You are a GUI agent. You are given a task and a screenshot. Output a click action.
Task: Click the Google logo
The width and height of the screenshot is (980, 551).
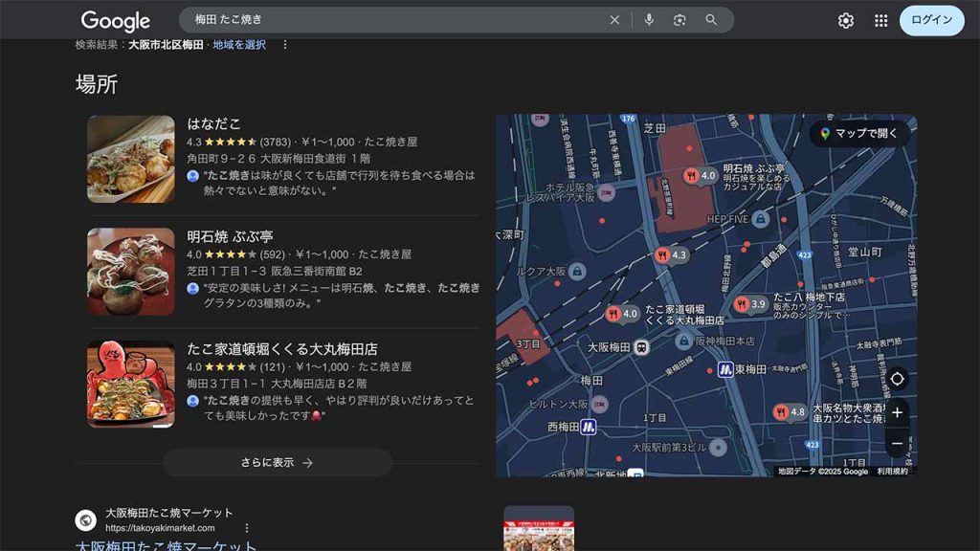[x=116, y=21]
